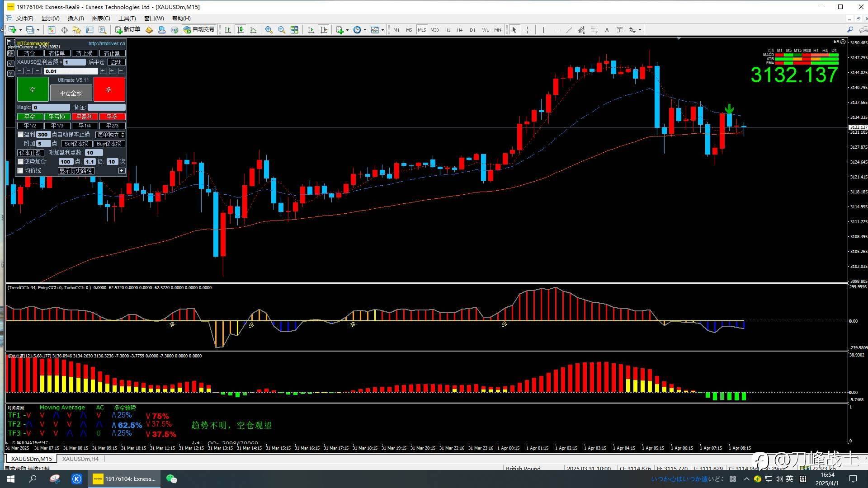Click the zoom out magnifier icon
This screenshot has height=488, width=868.
282,30
